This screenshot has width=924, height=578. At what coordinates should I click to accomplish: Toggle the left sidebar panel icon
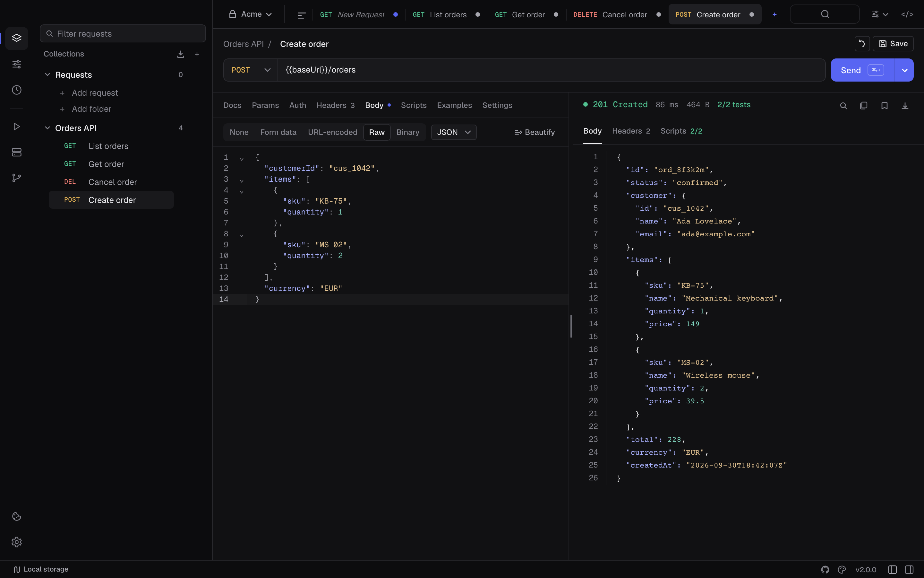click(x=892, y=570)
